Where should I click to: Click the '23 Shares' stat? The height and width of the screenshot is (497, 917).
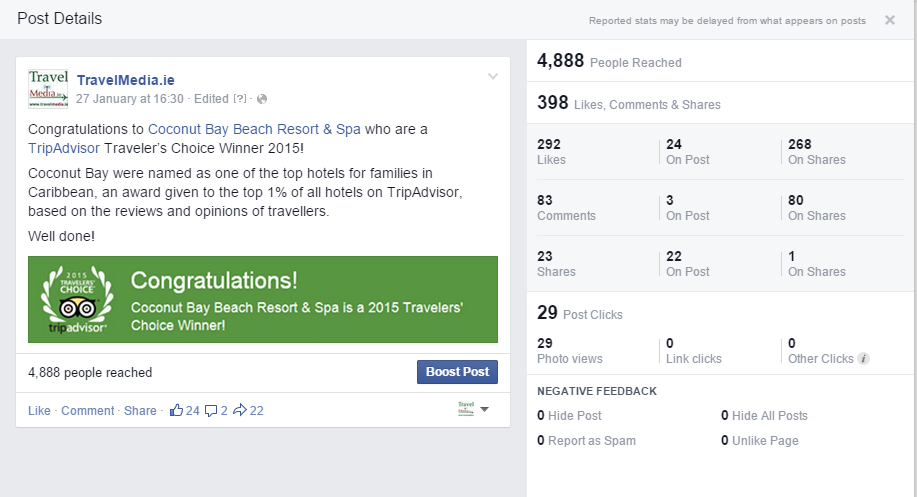pos(556,264)
